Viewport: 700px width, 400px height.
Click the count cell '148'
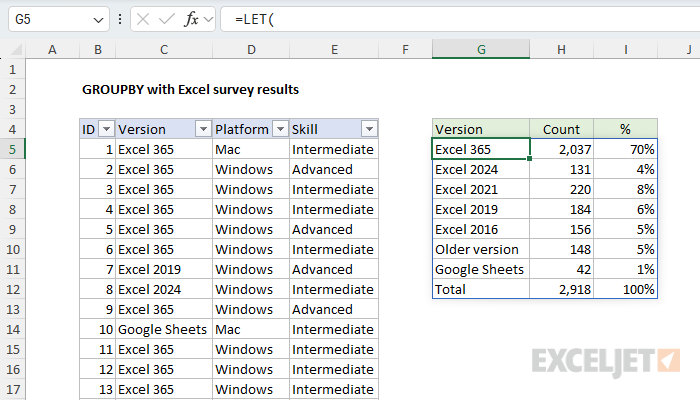coord(562,250)
